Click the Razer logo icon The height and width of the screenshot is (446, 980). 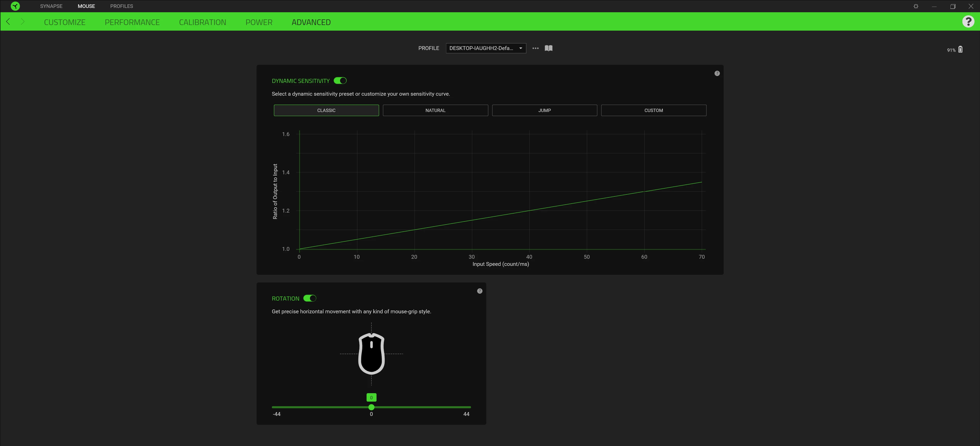point(15,6)
